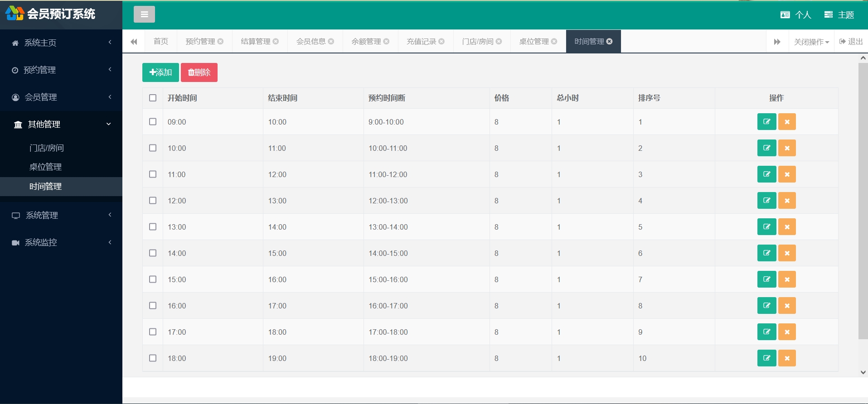Close the 时间管理 tab with its X icon
Image resolution: width=868 pixels, height=404 pixels.
point(609,41)
